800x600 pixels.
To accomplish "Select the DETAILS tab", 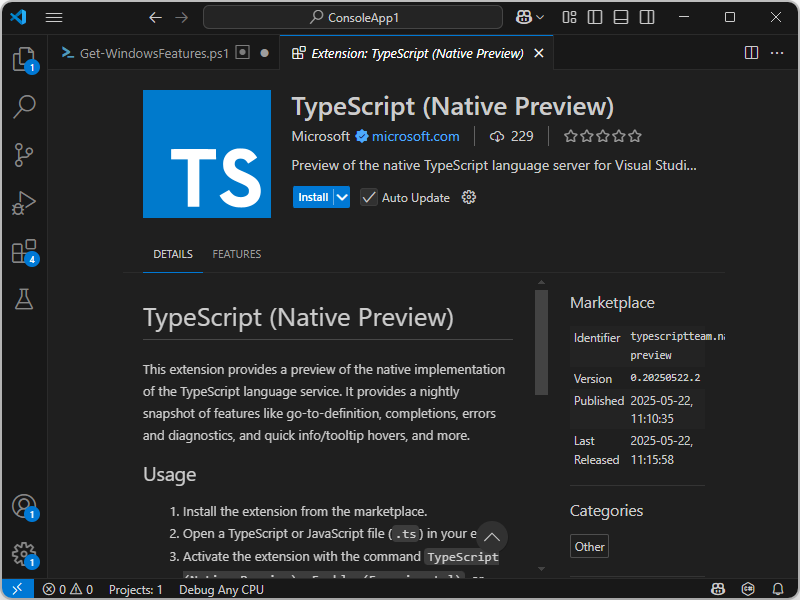I will pyautogui.click(x=173, y=254).
